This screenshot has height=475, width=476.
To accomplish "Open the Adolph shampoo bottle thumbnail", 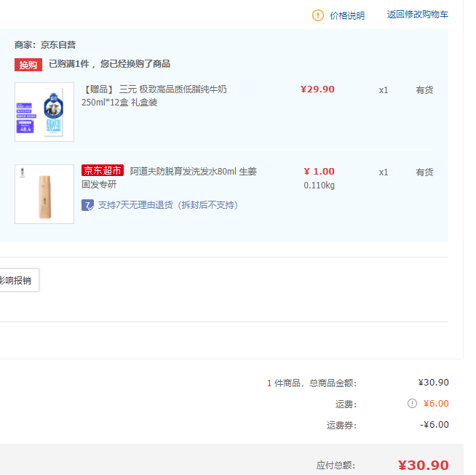I will click(44, 194).
